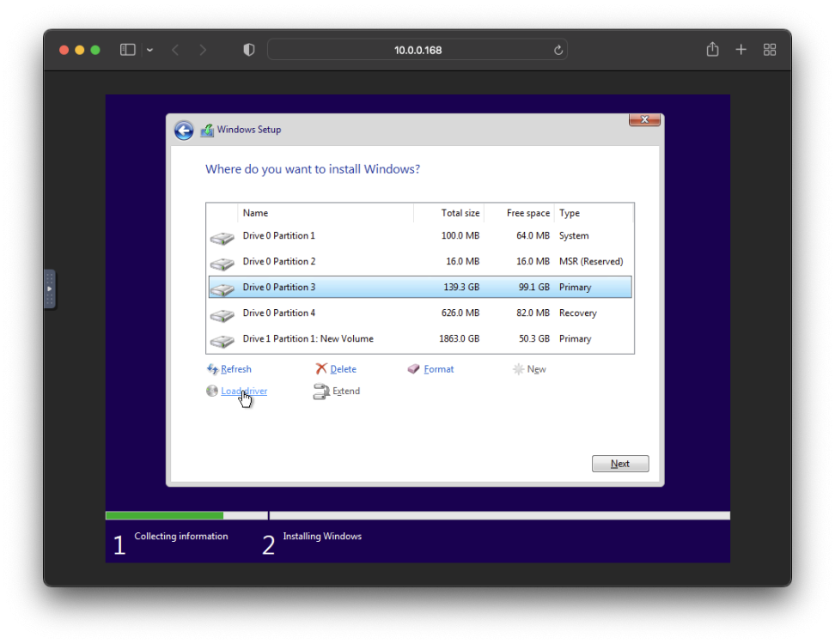Focus the 10.0.0.168 address bar
Image resolution: width=835 pixels, height=644 pixels.
417,50
